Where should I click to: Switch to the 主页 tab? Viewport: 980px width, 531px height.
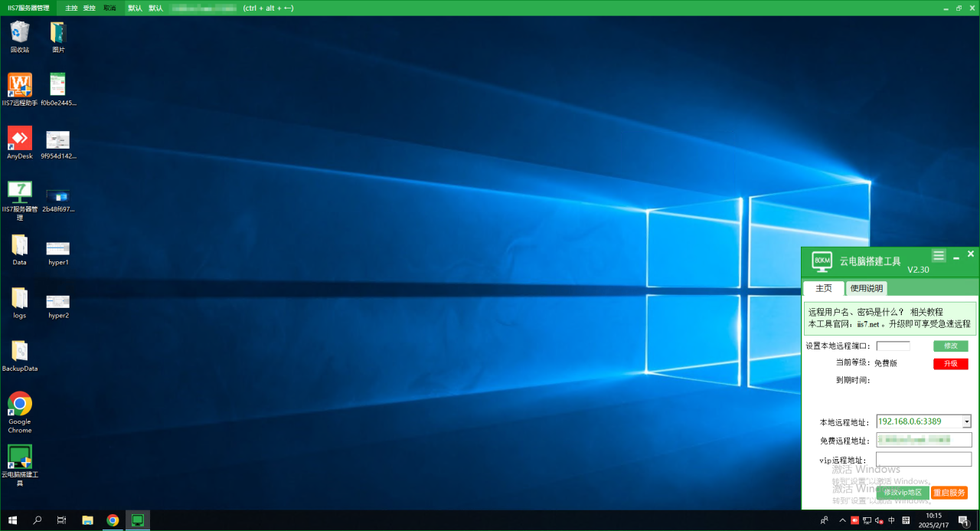point(824,288)
